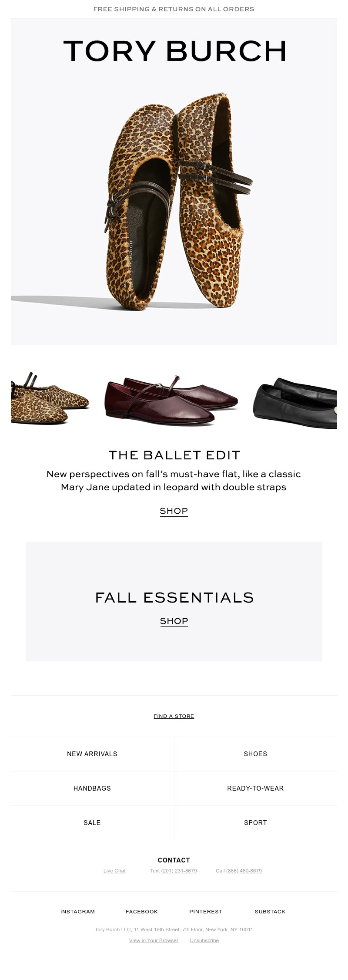Open READY-TO-WEAR
This screenshot has height=980, width=348.
click(x=255, y=788)
